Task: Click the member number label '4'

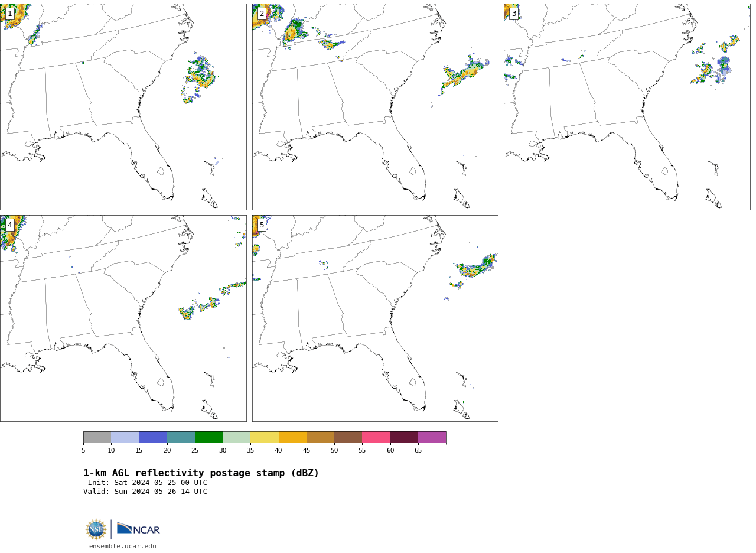Action: tap(9, 225)
